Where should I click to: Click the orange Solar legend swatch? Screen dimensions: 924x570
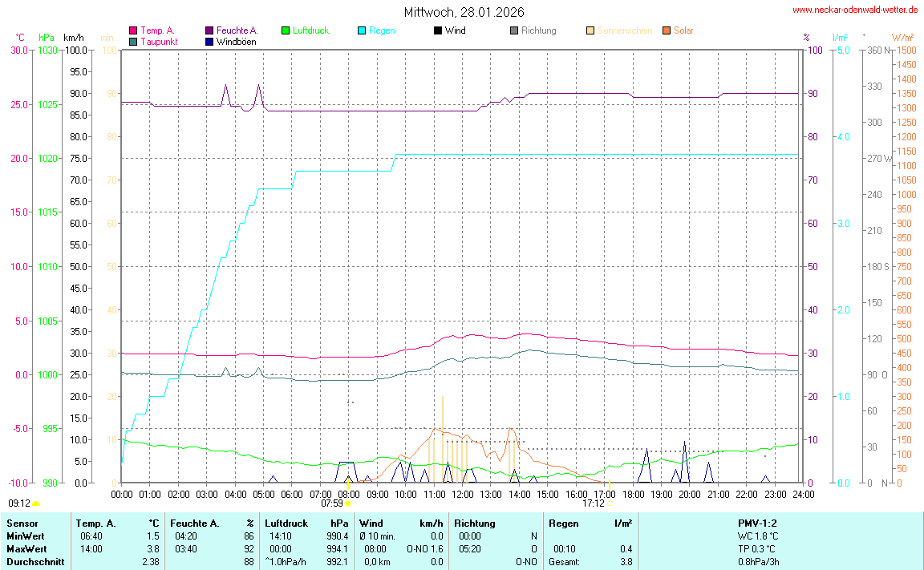coord(666,30)
